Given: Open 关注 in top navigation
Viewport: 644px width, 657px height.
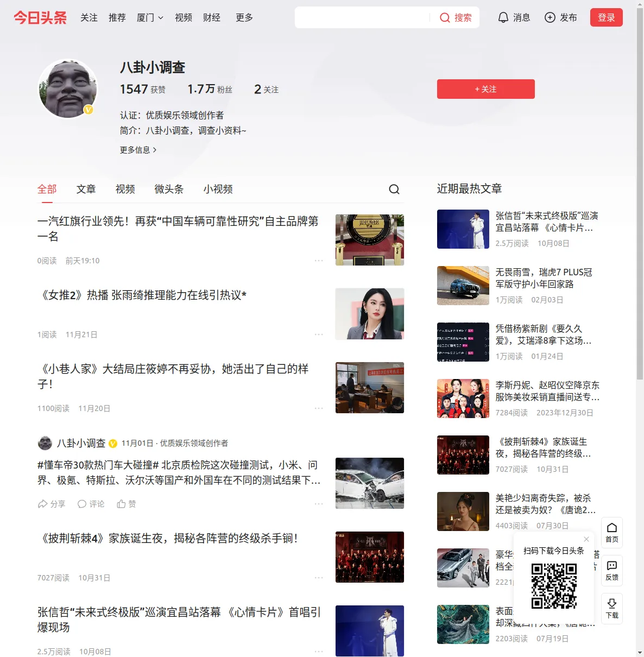Looking at the screenshot, I should click(89, 17).
